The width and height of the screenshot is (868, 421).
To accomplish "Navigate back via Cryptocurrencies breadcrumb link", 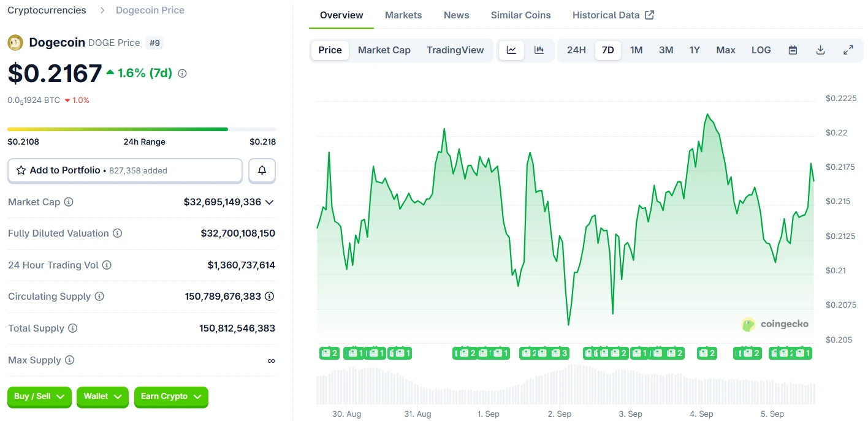I will pos(46,10).
